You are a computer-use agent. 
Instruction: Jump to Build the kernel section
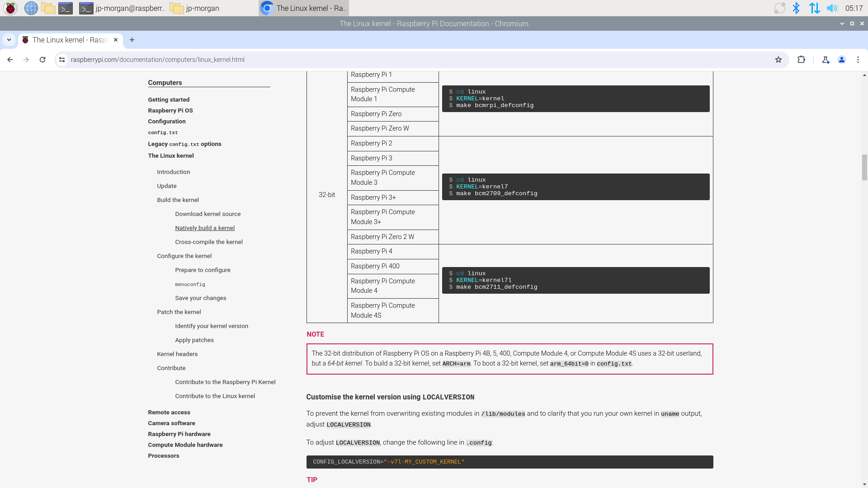pyautogui.click(x=178, y=200)
